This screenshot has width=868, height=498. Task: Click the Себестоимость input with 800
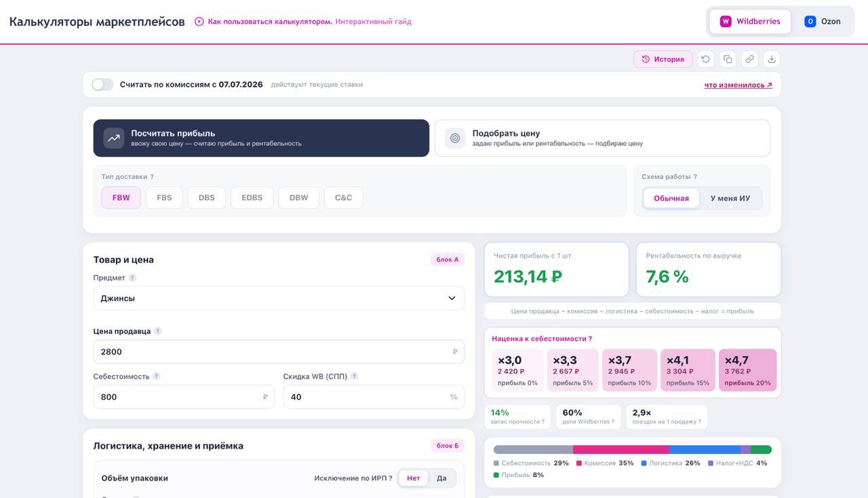coord(184,397)
